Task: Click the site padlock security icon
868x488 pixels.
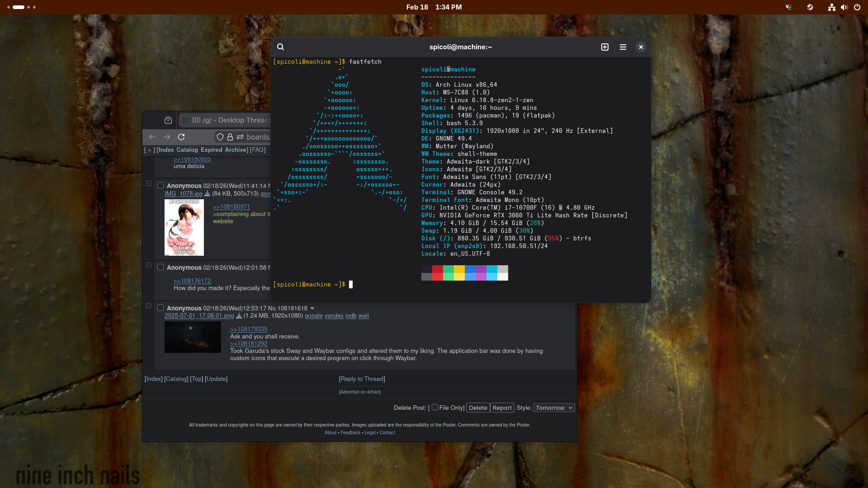Action: (230, 137)
